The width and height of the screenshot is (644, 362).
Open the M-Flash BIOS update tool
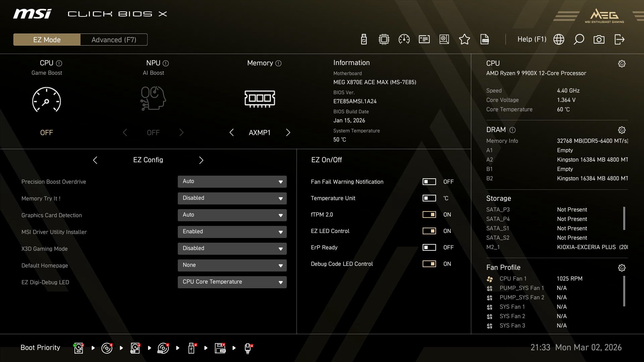tap(363, 39)
